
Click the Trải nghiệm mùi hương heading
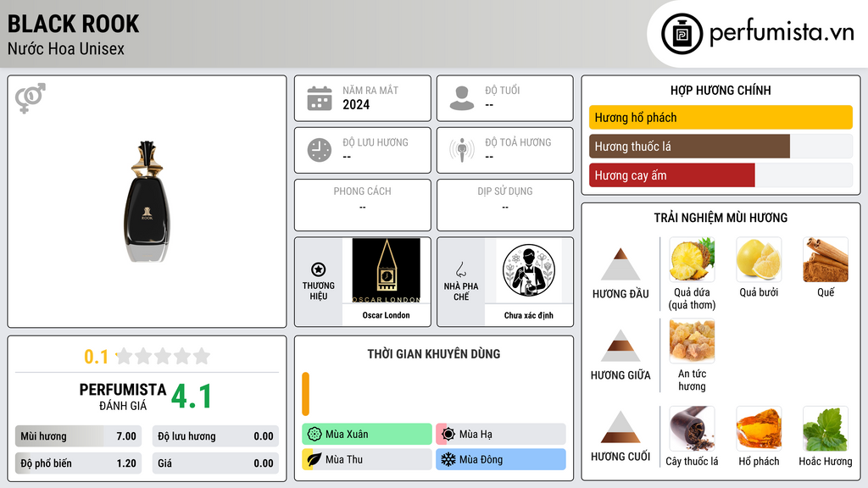click(x=721, y=218)
